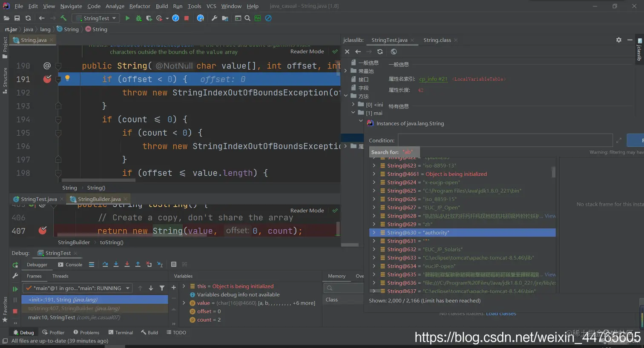Switch to StringBuilder.java editor tab
This screenshot has width=644, height=348.
(99, 199)
